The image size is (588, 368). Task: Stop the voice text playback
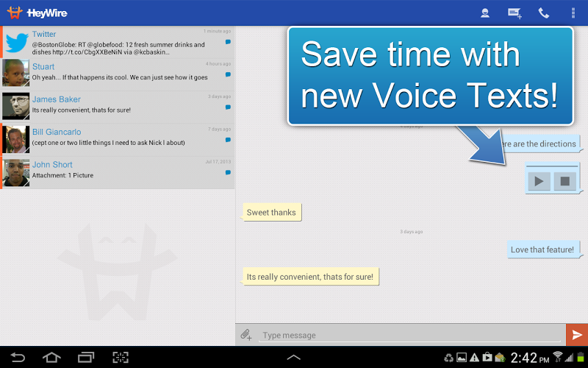tap(564, 181)
